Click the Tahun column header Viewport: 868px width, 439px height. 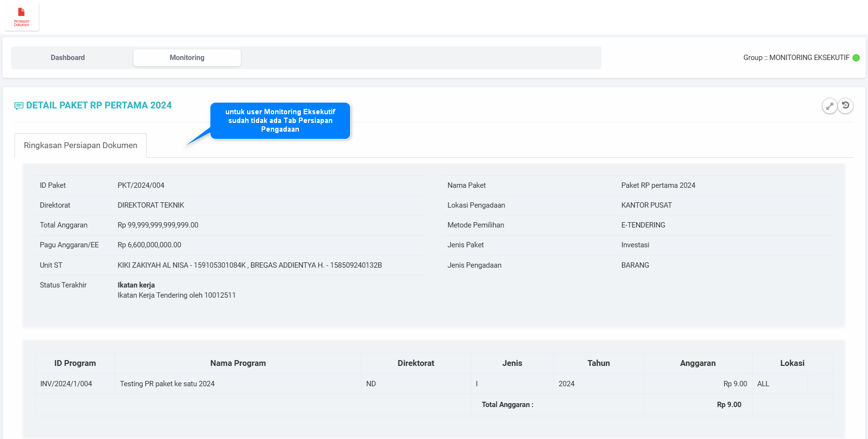(x=598, y=363)
